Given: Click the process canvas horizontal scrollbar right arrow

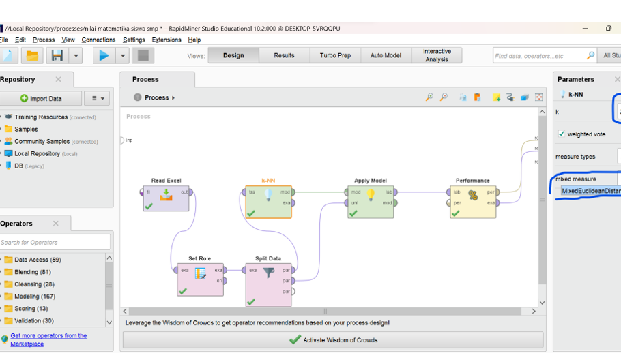Looking at the screenshot, I should coord(534,311).
